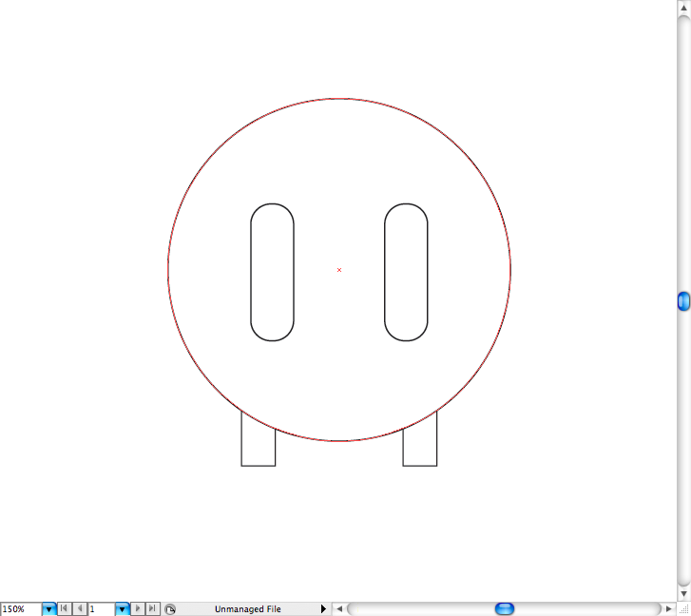691x616 pixels.
Task: Click the 150% zoom input field
Action: 21,608
